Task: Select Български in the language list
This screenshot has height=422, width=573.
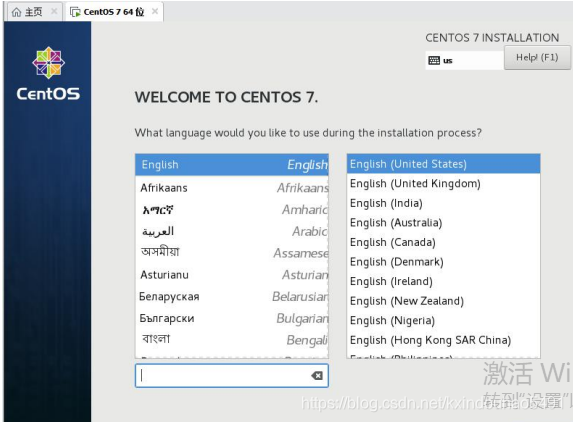Action: [x=232, y=318]
